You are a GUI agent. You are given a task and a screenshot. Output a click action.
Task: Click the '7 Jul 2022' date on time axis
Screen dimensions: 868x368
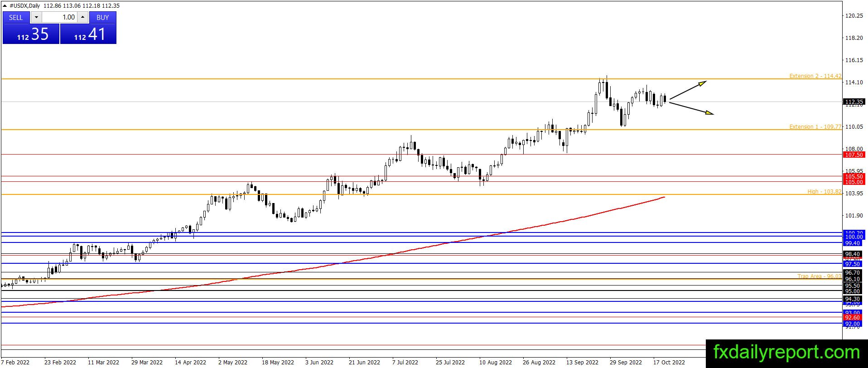tap(405, 362)
